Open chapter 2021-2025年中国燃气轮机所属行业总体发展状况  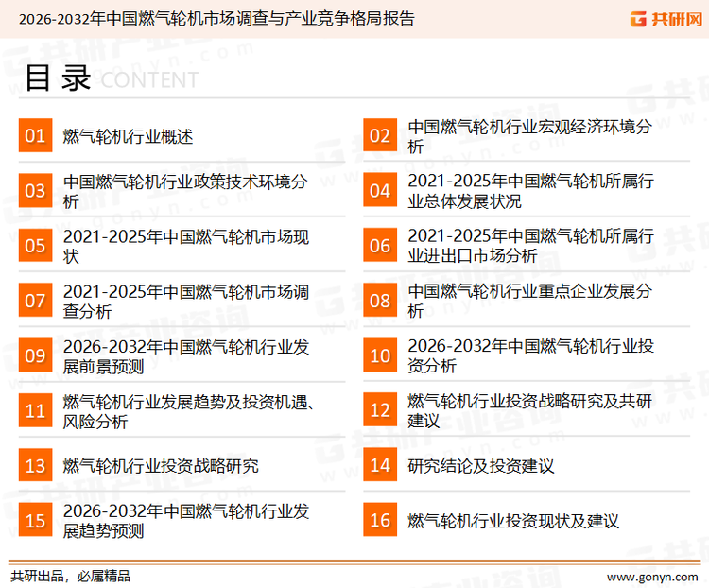[531, 191]
